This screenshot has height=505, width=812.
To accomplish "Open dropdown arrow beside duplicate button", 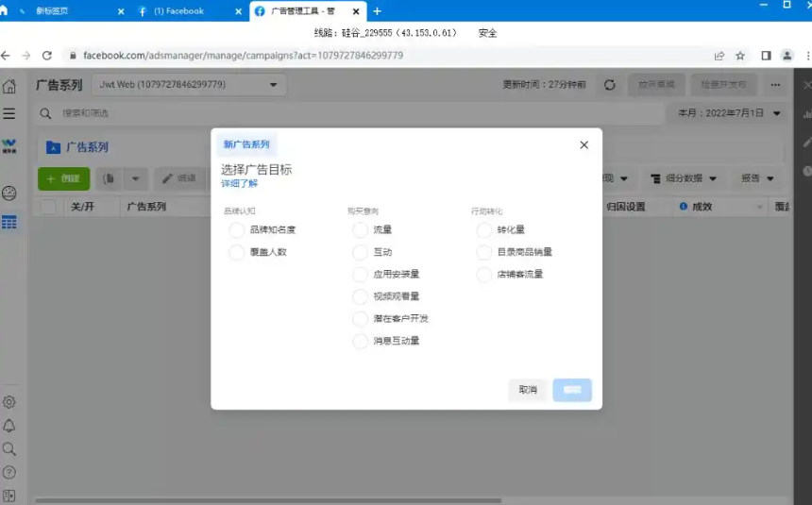I will point(136,178).
